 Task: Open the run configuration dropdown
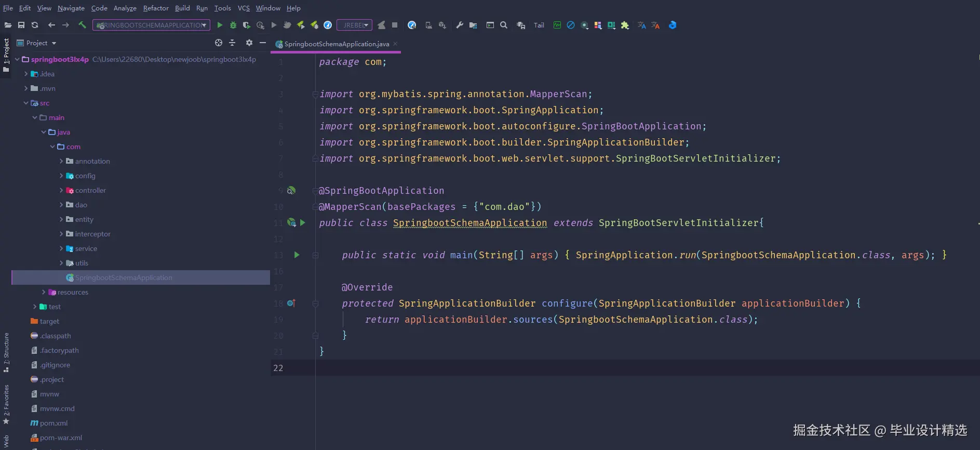[151, 25]
